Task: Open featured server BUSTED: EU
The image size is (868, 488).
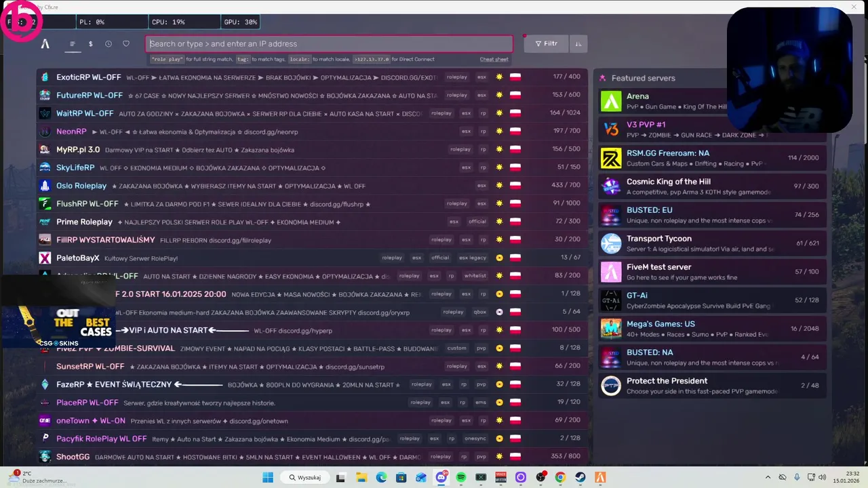Action: tap(712, 215)
